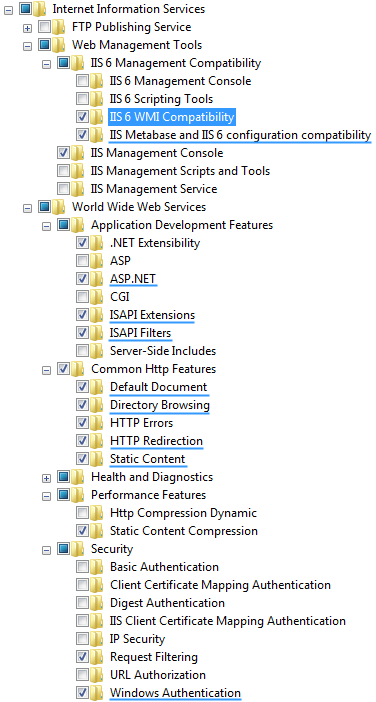The image size is (376, 702).
Task: Select the ASP.NET label
Action: click(133, 279)
